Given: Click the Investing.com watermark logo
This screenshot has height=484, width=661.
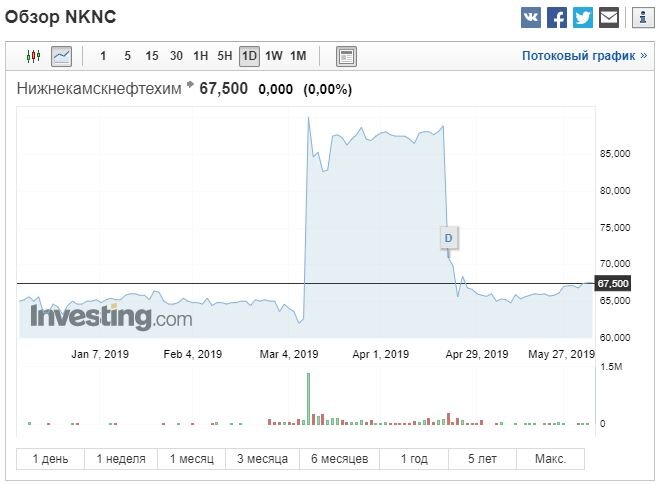Looking at the screenshot, I should 110,318.
